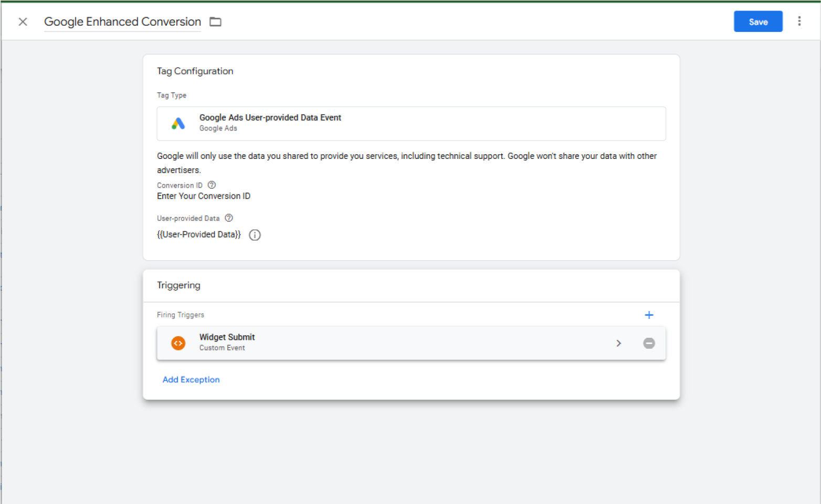This screenshot has width=821, height=504.
Task: Click the Add Exception link
Action: click(191, 380)
